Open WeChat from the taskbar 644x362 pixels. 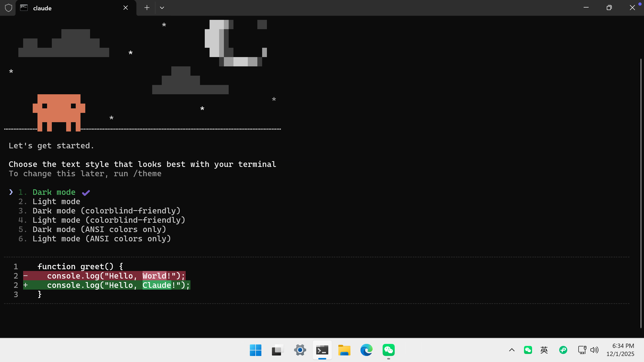coord(388,350)
